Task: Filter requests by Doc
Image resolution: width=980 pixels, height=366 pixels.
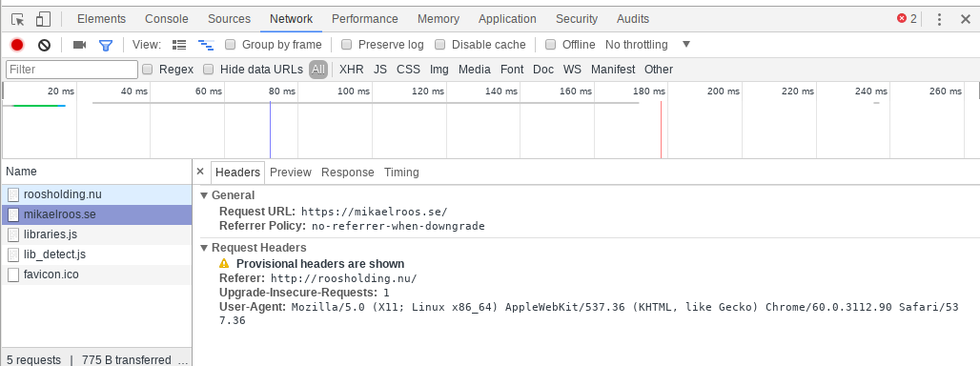Action: pos(543,70)
